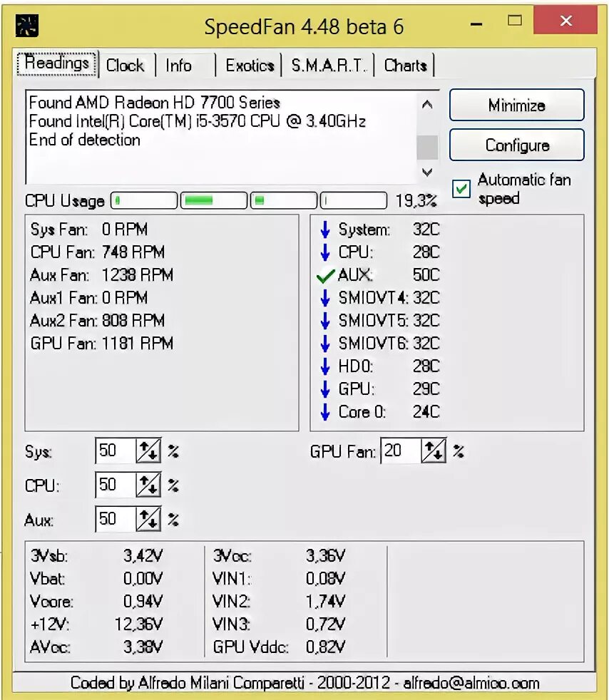The image size is (609, 700).
Task: Click the 'Found AMD Radeon HD 7700 Series' log line
Action: [x=155, y=103]
